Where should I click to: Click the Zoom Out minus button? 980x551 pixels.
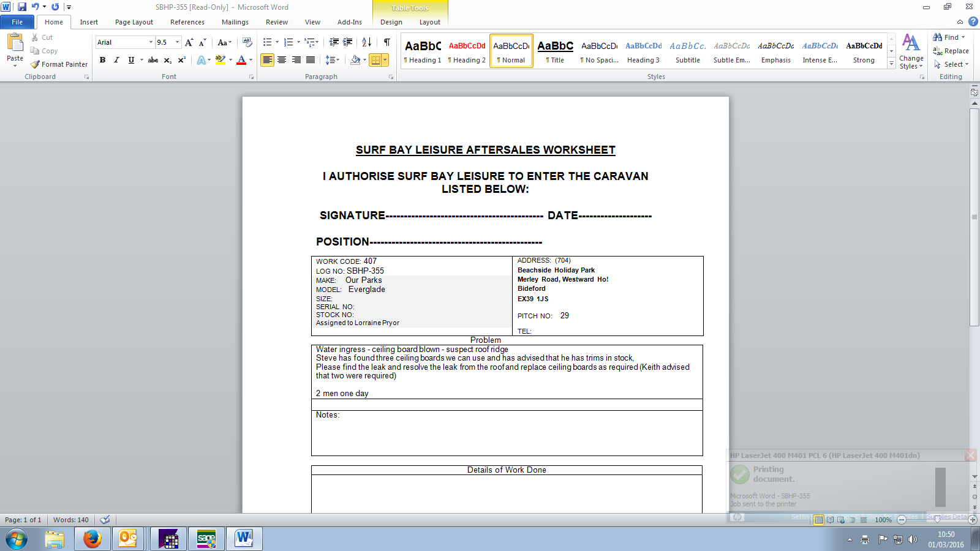coord(902,520)
